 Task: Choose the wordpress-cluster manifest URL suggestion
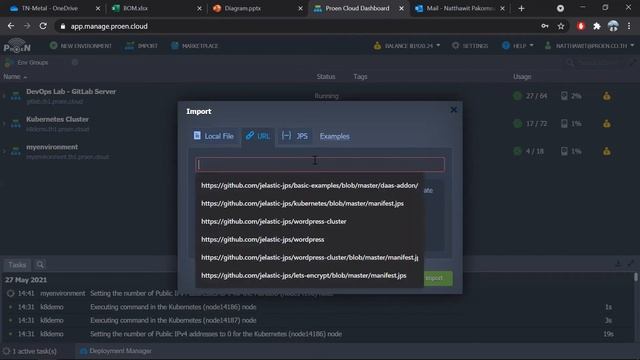click(x=309, y=257)
